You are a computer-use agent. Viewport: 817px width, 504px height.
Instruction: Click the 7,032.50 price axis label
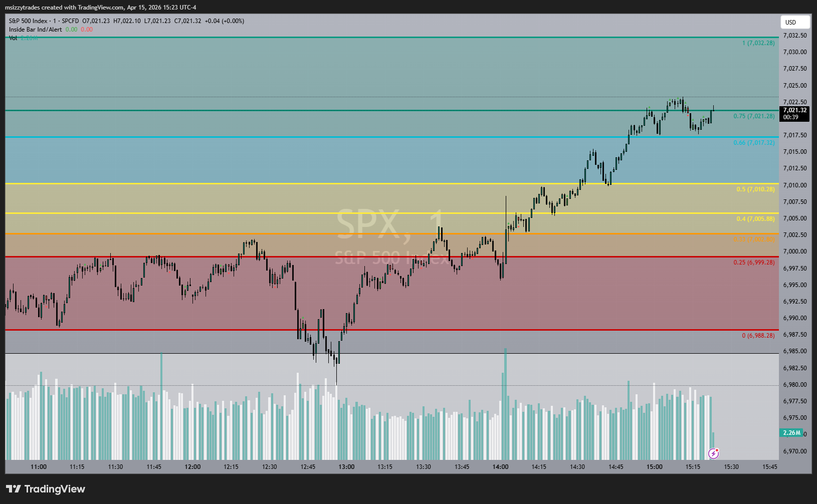[x=795, y=36]
